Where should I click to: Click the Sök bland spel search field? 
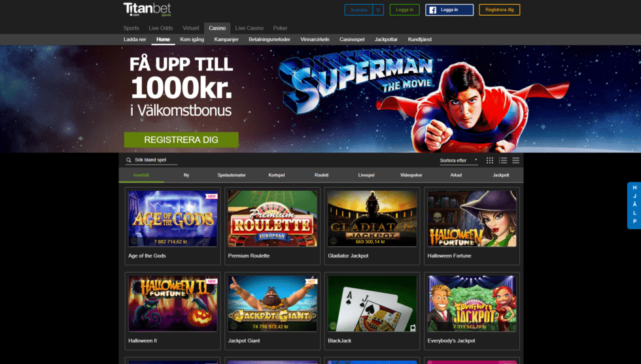click(x=151, y=160)
